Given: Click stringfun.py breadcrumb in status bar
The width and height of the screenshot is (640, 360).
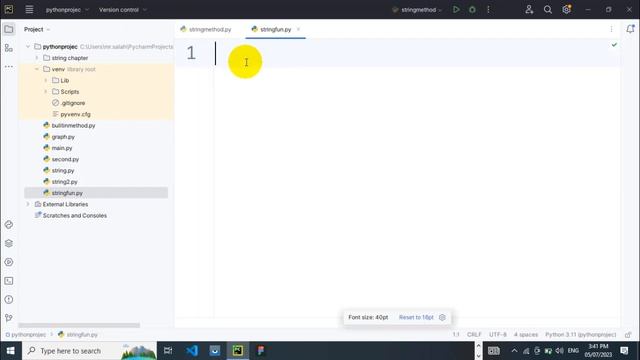Looking at the screenshot, I should [78, 335].
